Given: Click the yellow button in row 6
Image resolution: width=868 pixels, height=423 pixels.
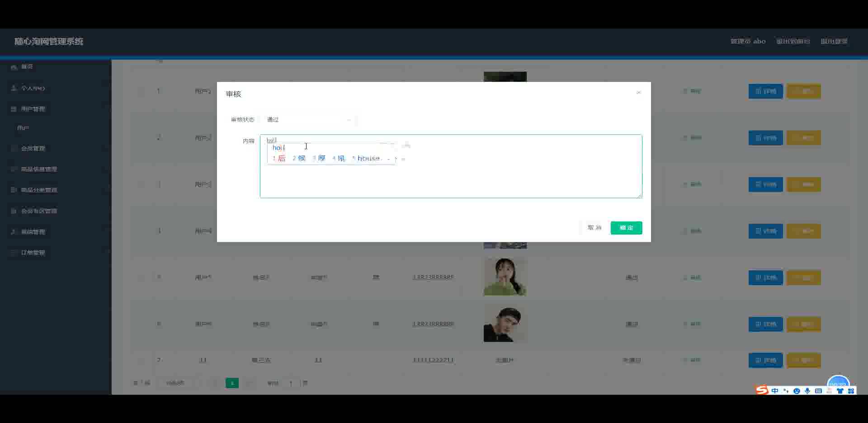Looking at the screenshot, I should click(x=803, y=324).
